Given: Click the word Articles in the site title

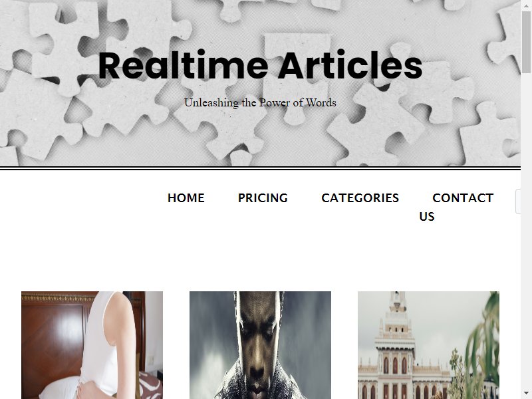Looking at the screenshot, I should click(x=350, y=65).
